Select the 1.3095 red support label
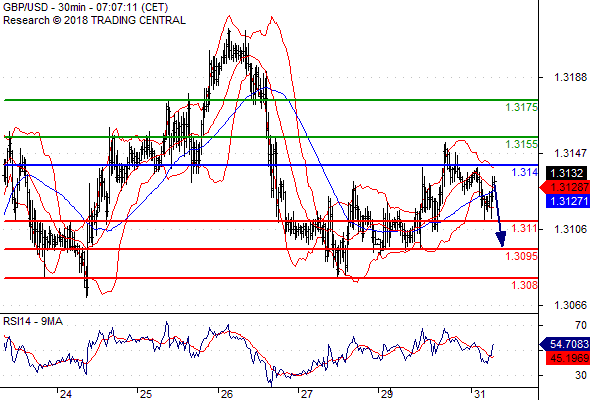 [522, 256]
